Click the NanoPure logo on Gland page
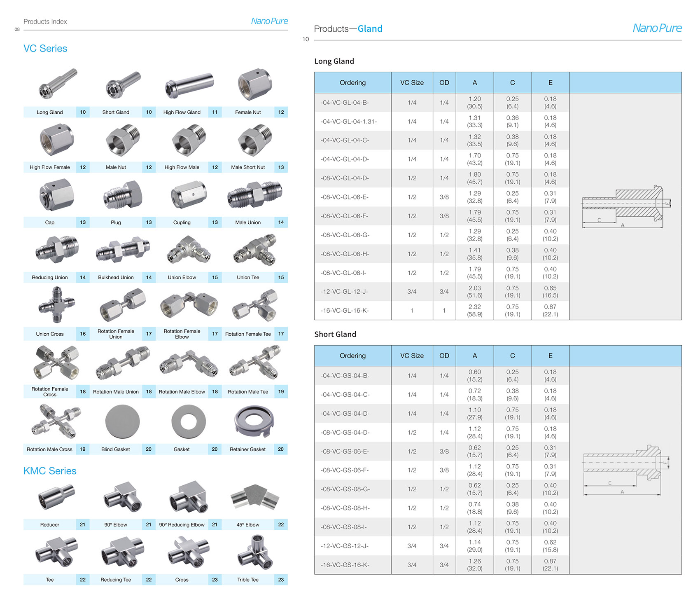This screenshot has height=599, width=700. coord(657,28)
